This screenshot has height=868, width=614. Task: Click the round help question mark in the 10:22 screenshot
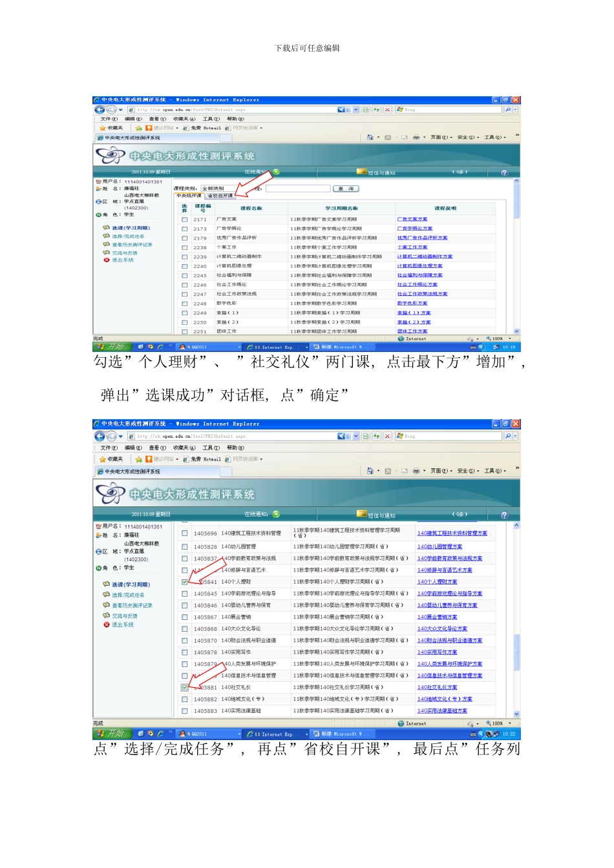tap(504, 515)
